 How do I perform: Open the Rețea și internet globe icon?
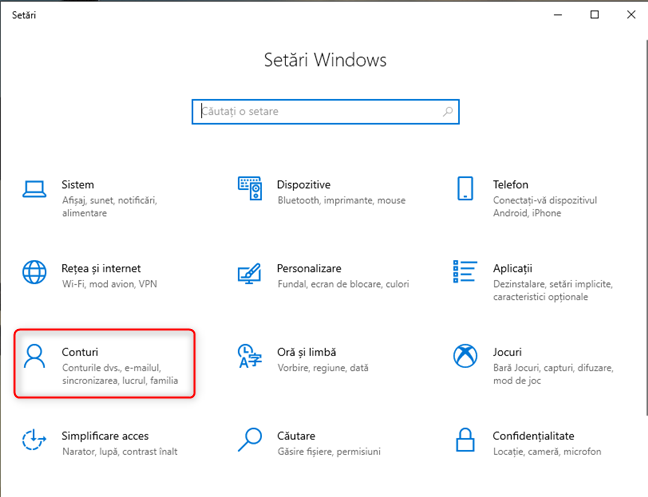34,272
